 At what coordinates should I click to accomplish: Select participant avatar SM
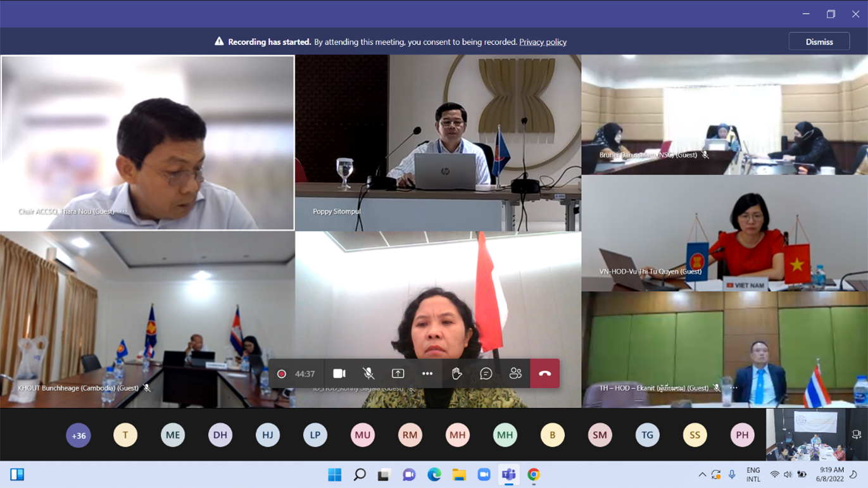click(x=600, y=435)
